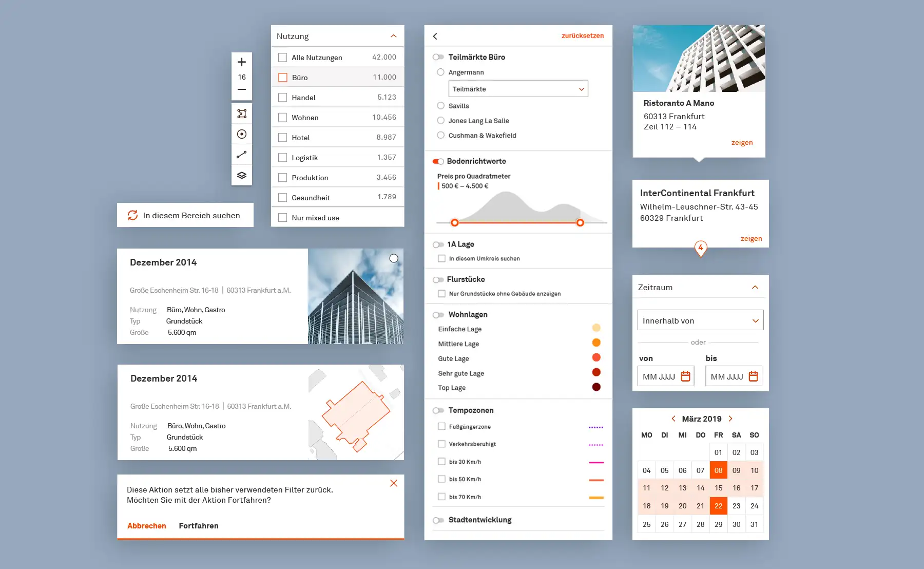Screen dimensions: 924x569
Task: Click the 'bis' MM JJJJ date field
Action: [734, 376]
